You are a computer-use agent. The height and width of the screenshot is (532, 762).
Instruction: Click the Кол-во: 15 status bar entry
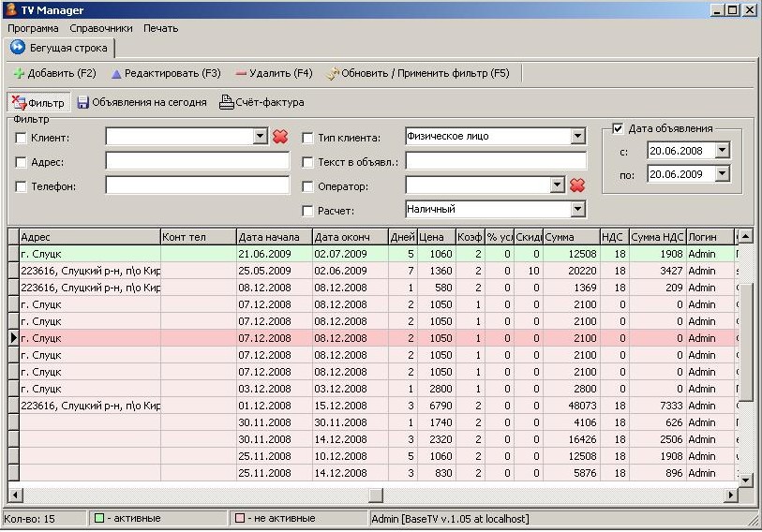coord(44,518)
